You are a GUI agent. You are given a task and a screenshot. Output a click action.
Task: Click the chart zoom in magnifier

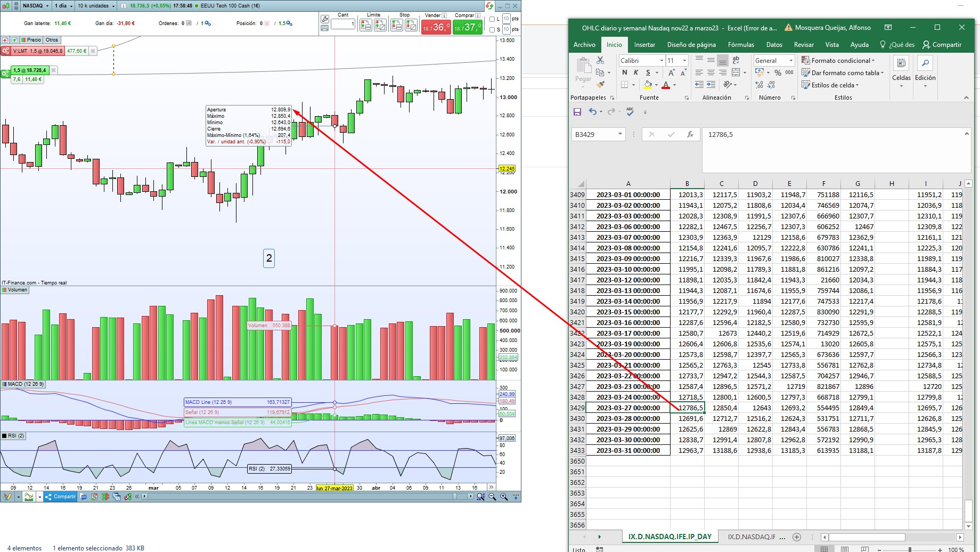pos(504,497)
